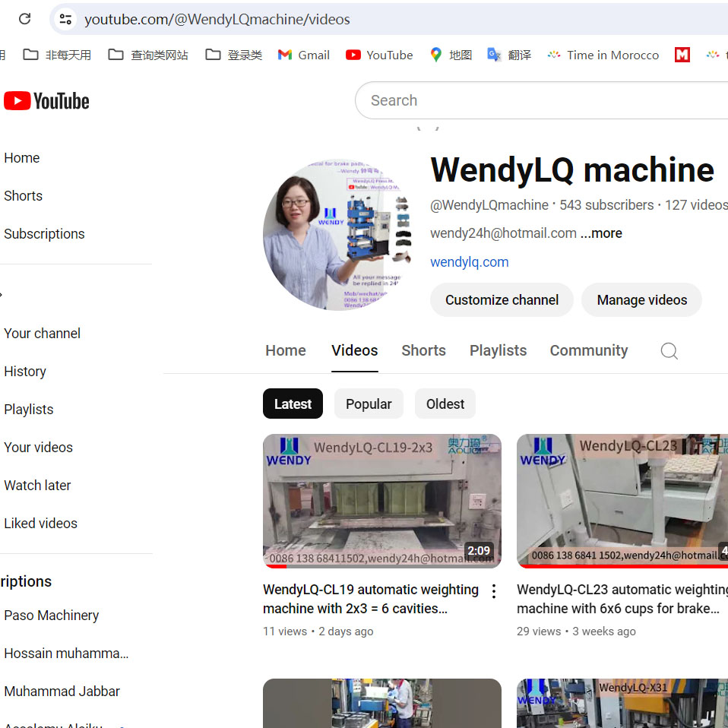Click the red progress bar on the WendyLQ-CL23 thumbnail
The height and width of the screenshot is (728, 728).
(622, 566)
